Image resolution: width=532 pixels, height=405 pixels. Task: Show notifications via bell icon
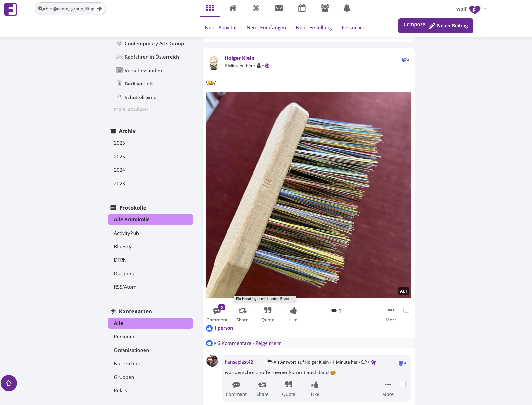coord(347,8)
